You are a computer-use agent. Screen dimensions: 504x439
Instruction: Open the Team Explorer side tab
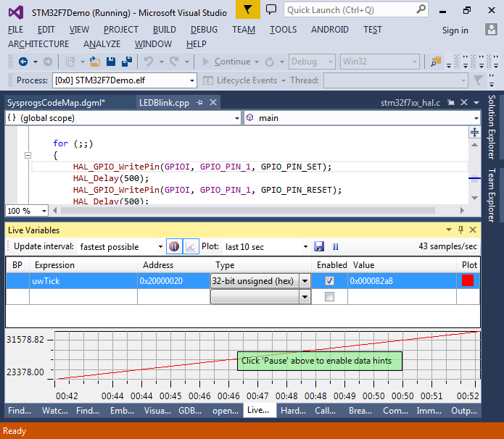click(x=491, y=195)
